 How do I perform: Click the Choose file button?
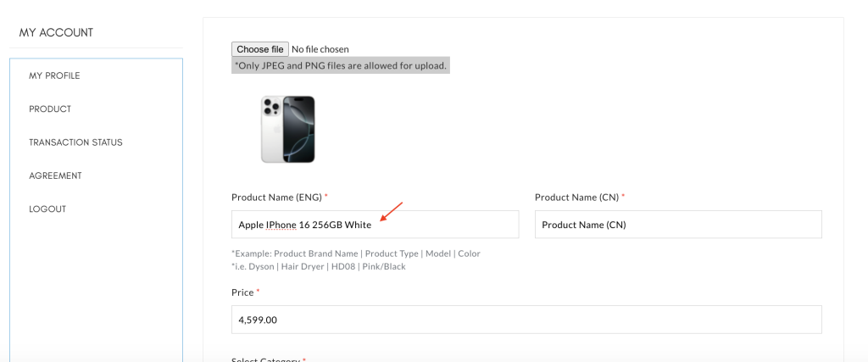click(x=259, y=49)
